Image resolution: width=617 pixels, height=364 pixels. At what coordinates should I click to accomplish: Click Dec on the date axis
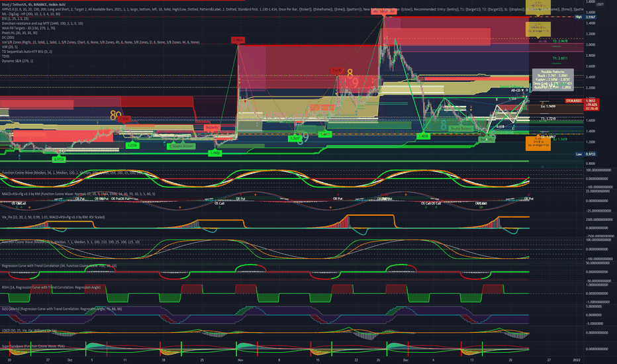point(406,359)
